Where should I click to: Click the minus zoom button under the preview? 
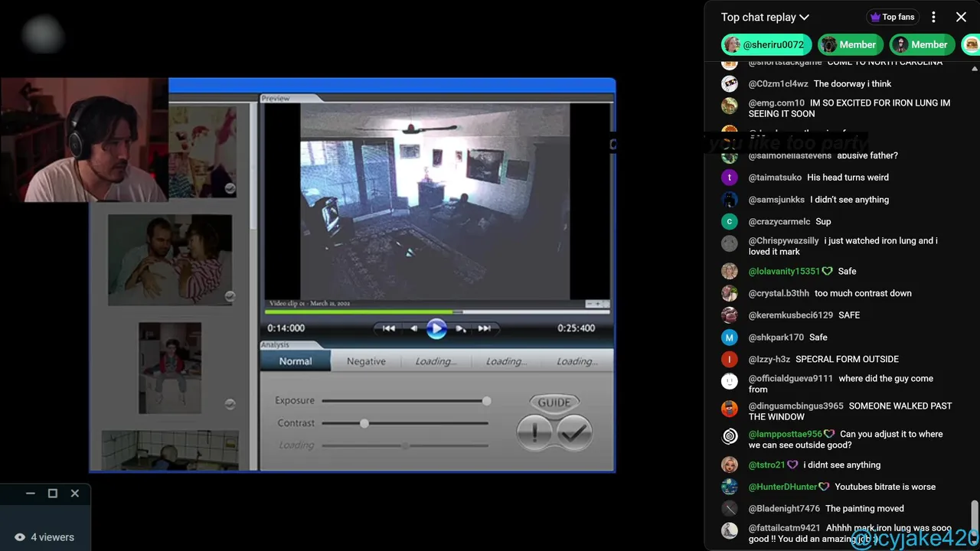click(x=590, y=304)
